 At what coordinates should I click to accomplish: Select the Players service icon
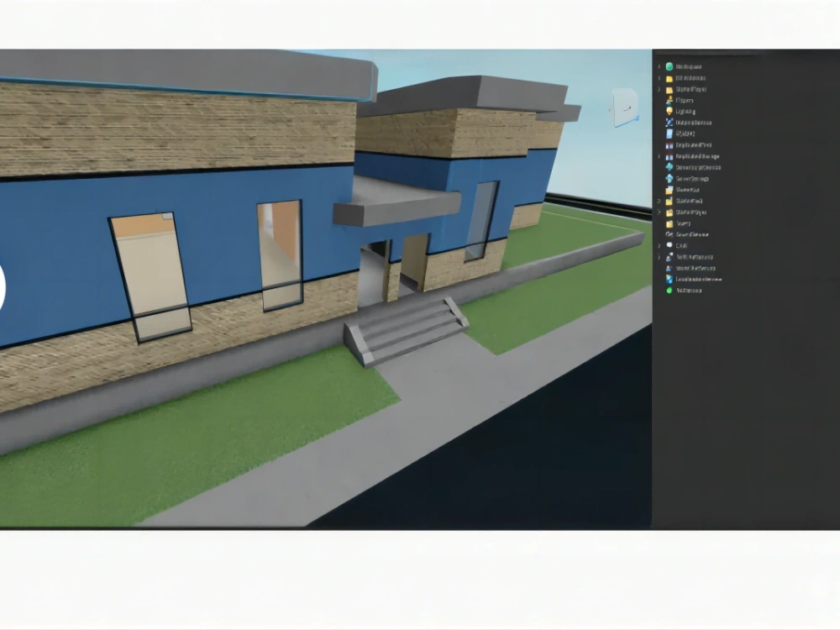[x=669, y=100]
